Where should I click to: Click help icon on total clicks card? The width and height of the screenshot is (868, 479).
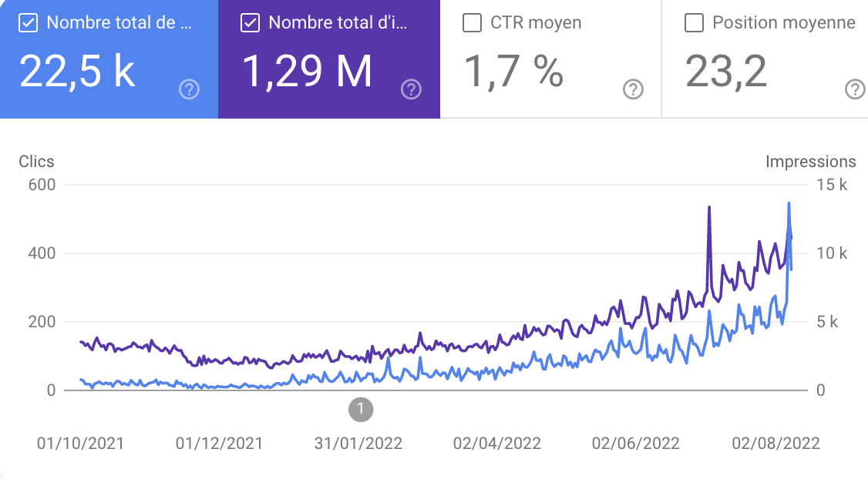pos(189,90)
